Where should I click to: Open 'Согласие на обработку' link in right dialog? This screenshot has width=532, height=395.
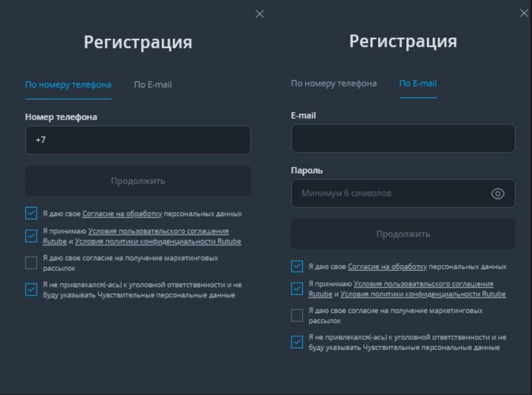[x=387, y=266]
